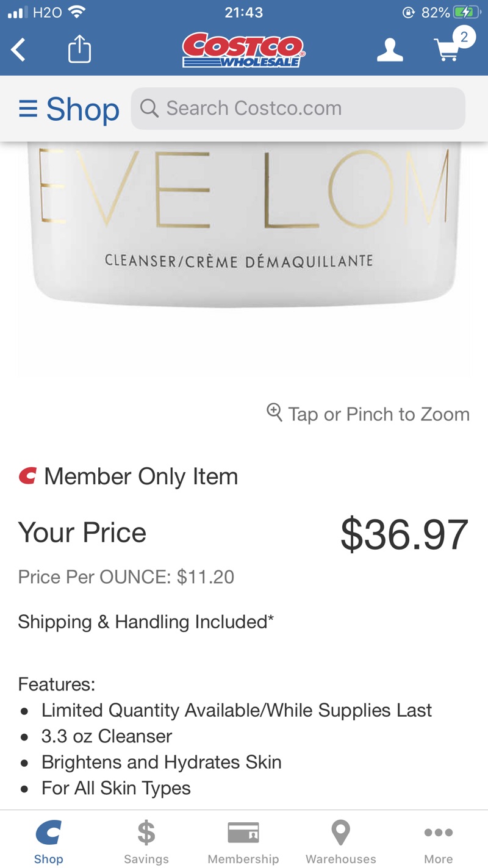Tap the back arrow icon
Screen dimensions: 488x868
19,50
